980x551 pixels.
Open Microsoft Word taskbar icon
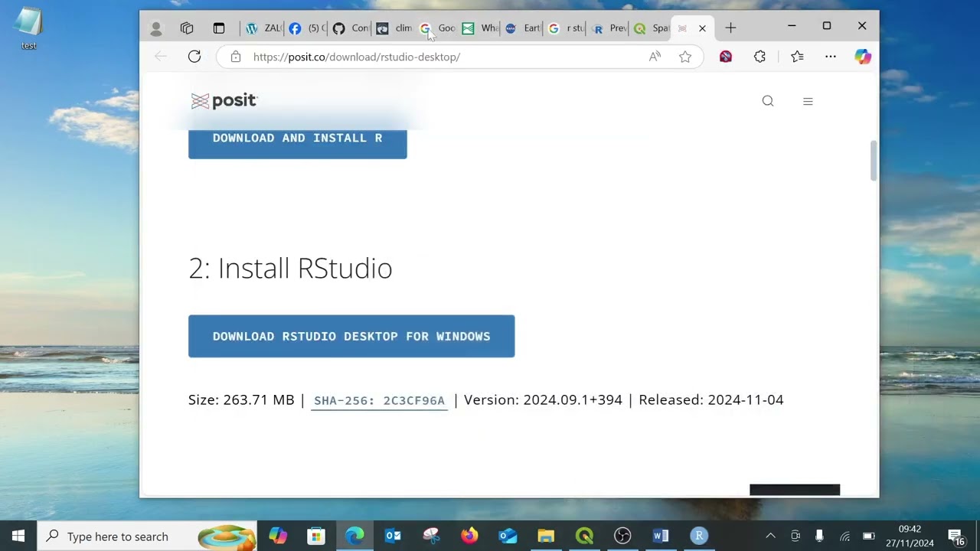[x=661, y=536]
